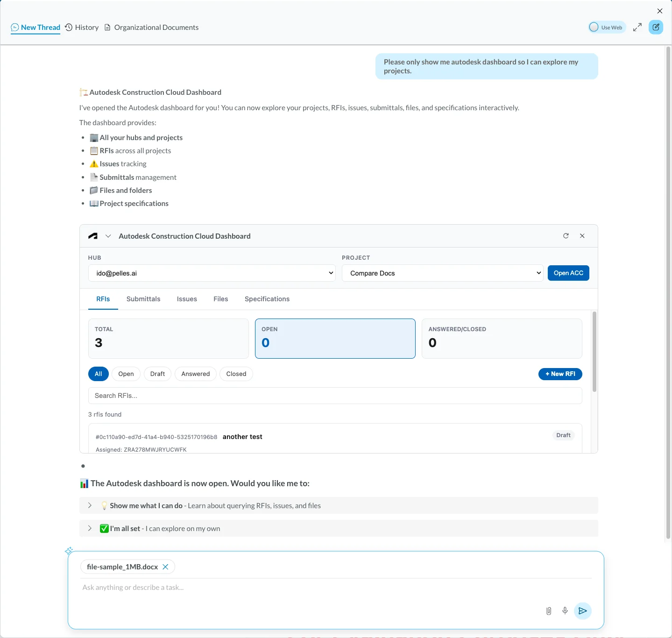Open the Project dropdown Compare Docs
672x638 pixels.
(x=443, y=273)
